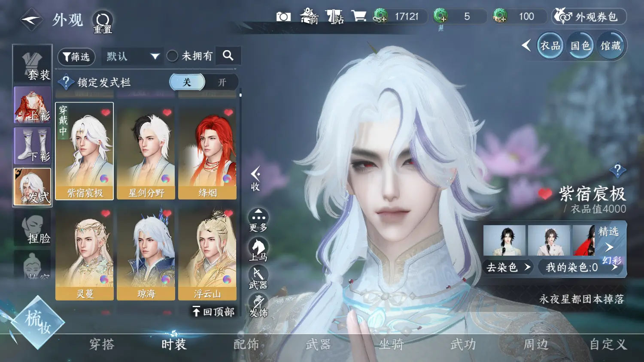Set hairstyle lock toggle to 开
This screenshot has height=362, width=644.
pos(222,82)
